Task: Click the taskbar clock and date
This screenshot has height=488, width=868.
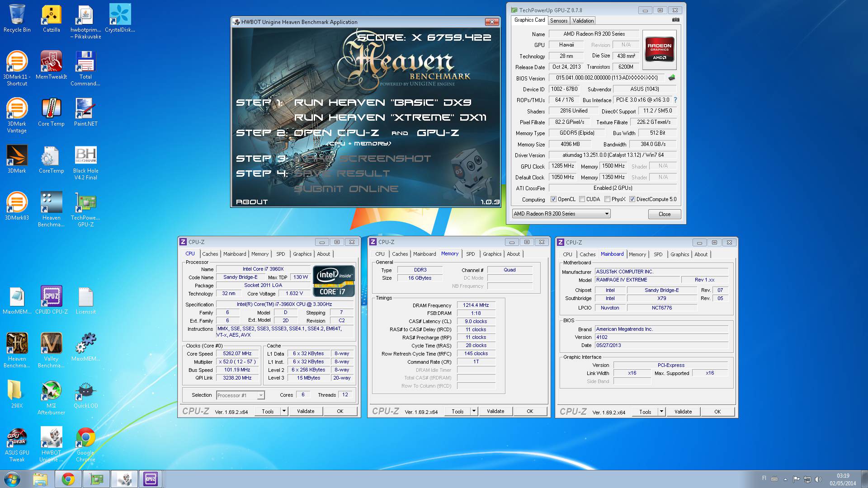Action: (843, 479)
